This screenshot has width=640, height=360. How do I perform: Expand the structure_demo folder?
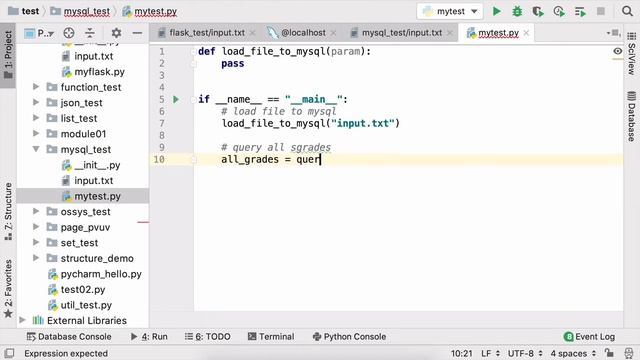pyautogui.click(x=36, y=258)
